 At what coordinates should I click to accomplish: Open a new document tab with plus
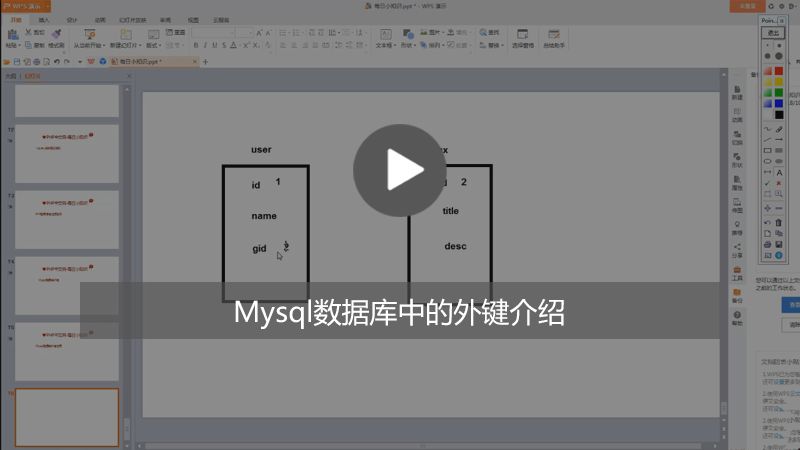pos(205,62)
